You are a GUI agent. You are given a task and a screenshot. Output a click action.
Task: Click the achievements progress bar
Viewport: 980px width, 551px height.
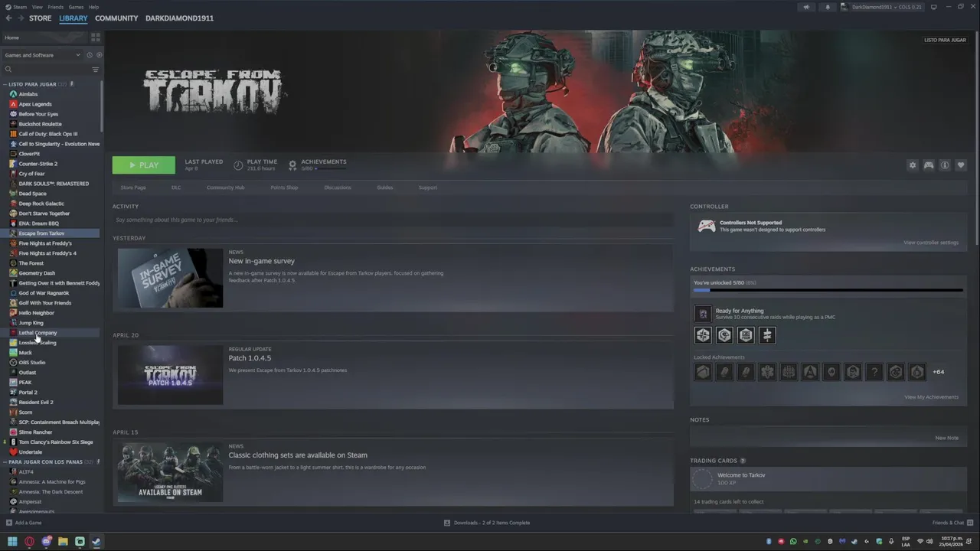pyautogui.click(x=828, y=291)
